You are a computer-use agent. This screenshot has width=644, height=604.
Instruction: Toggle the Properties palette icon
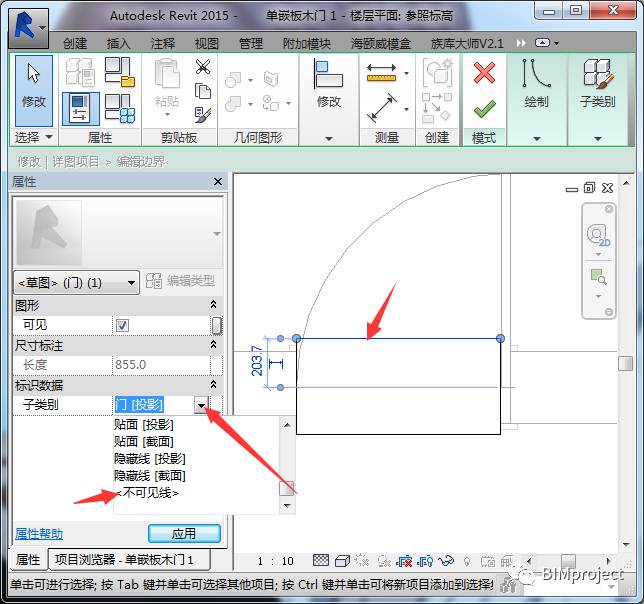[x=80, y=109]
